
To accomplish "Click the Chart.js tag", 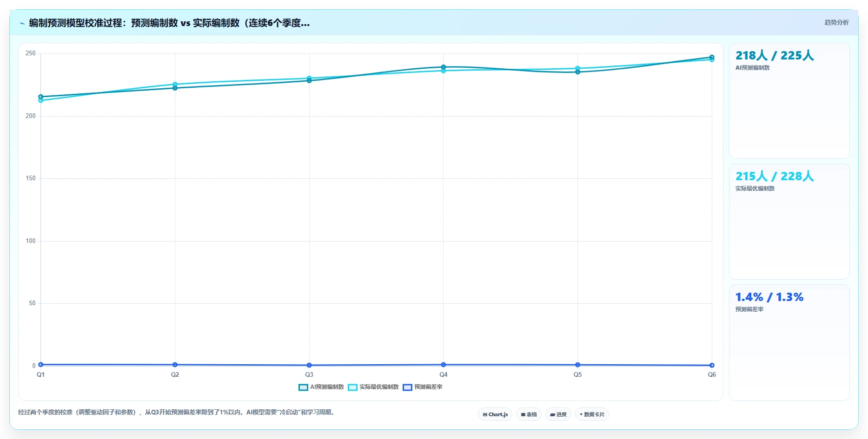I will point(495,414).
